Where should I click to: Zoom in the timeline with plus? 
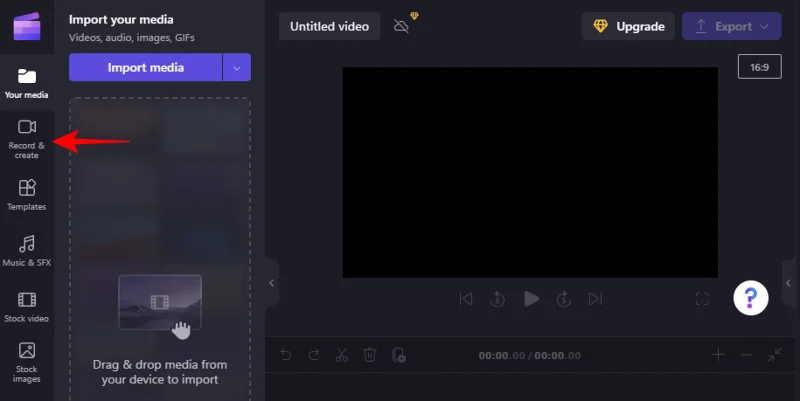(718, 355)
